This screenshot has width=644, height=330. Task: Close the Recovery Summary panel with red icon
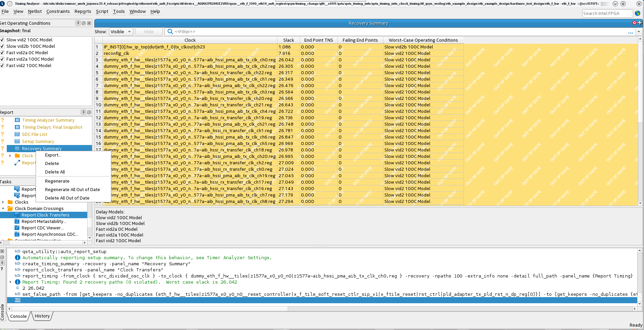coord(634,23)
